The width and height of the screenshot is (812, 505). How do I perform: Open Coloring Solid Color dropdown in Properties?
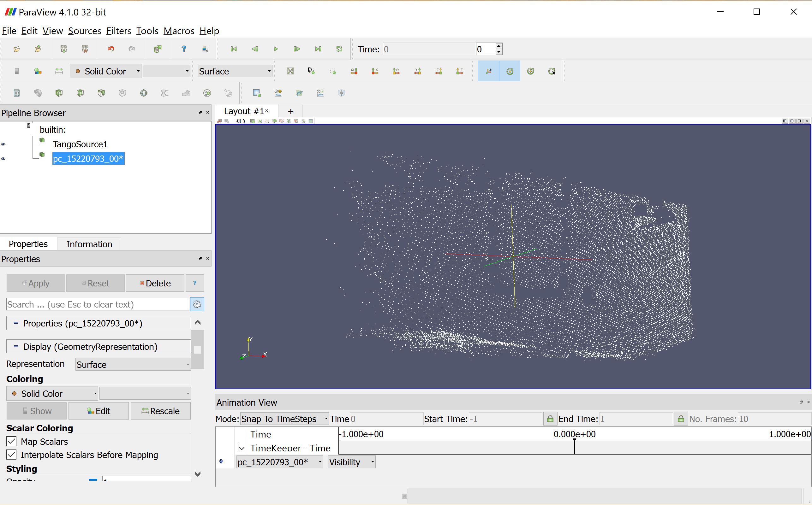coord(52,393)
